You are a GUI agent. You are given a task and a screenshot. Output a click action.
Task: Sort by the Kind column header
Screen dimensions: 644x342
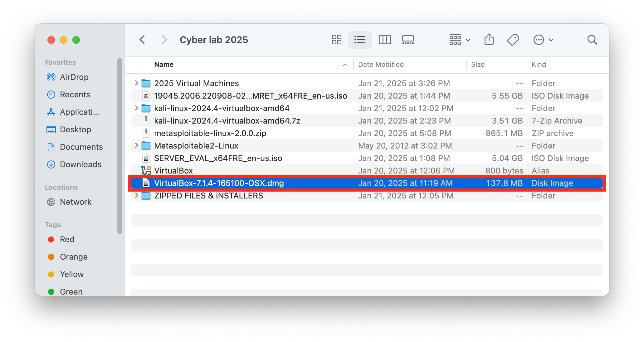(539, 64)
